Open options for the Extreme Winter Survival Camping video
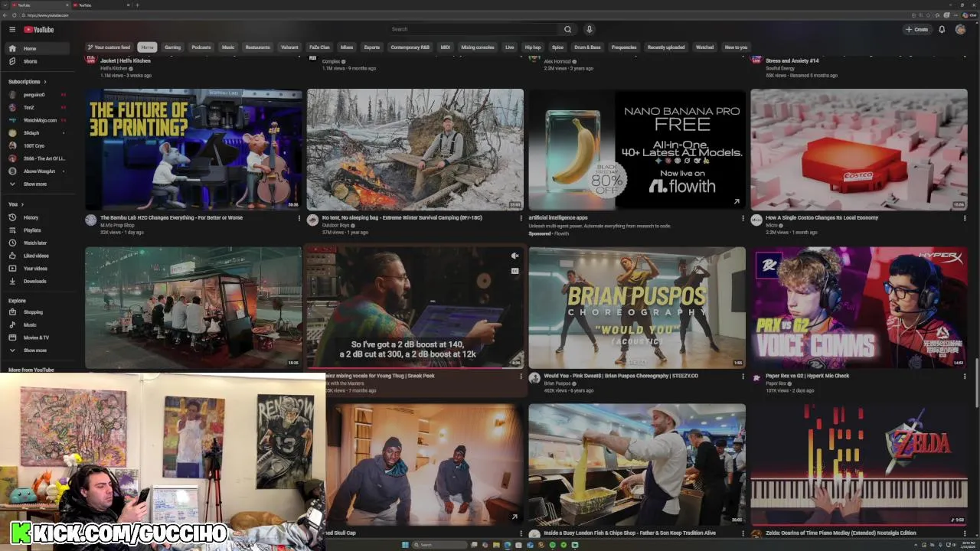 521,218
